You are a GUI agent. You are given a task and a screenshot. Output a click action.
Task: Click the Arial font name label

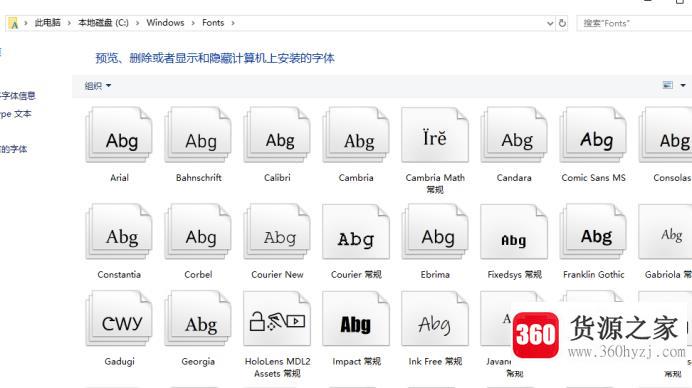(119, 177)
